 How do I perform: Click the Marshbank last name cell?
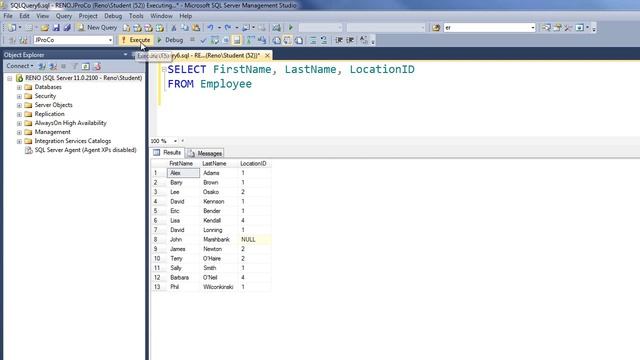point(219,240)
